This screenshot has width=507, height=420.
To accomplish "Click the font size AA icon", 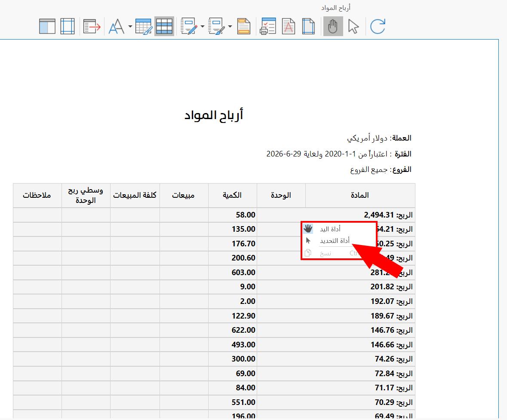I will pyautogui.click(x=117, y=26).
